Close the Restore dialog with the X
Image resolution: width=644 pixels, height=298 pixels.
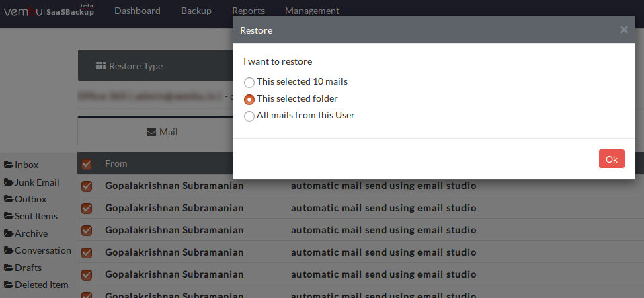[624, 29]
